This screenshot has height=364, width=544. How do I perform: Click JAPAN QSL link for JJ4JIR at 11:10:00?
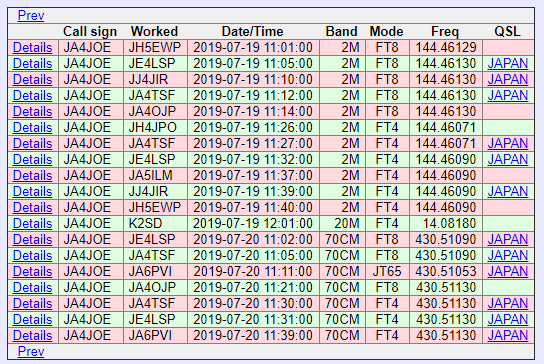pos(508,79)
